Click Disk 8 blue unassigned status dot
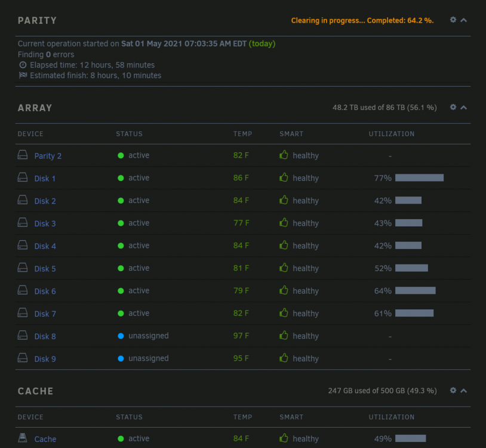486x448 pixels. (121, 336)
